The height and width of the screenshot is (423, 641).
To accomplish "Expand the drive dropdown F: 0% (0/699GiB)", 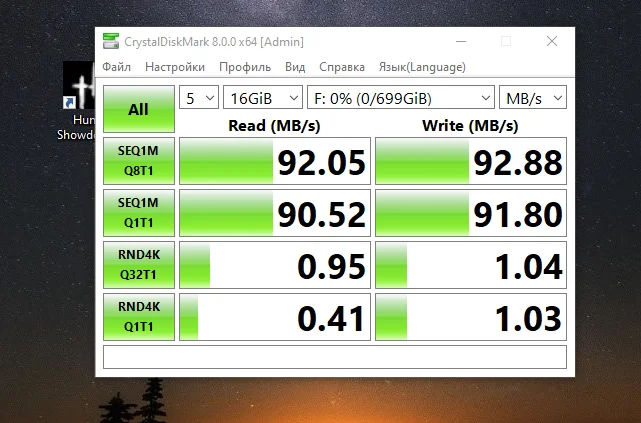I will (401, 98).
